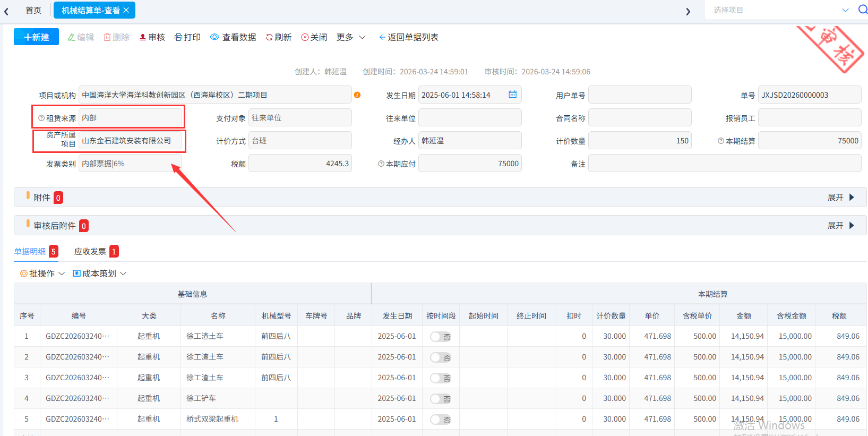Open the 成本策划 dropdown
Screen dimensions: 868x436
tap(100, 273)
